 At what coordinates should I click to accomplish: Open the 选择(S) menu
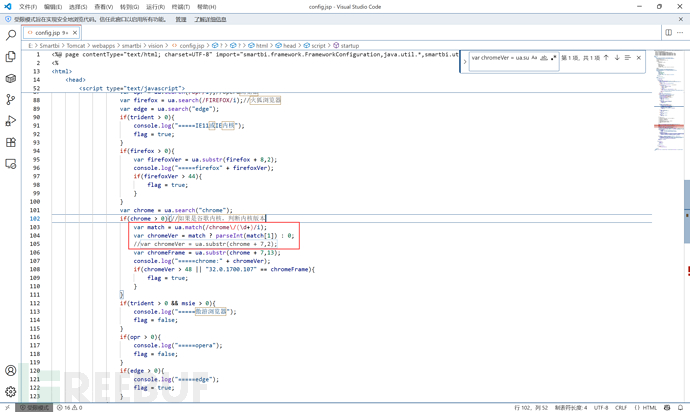pos(78,7)
